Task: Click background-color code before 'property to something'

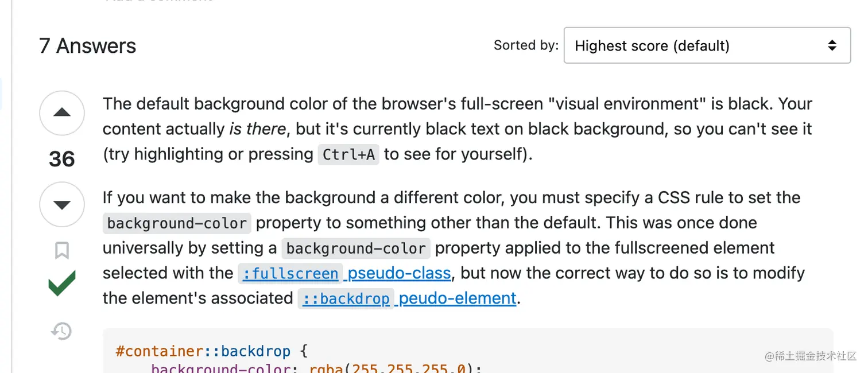Action: click(177, 223)
